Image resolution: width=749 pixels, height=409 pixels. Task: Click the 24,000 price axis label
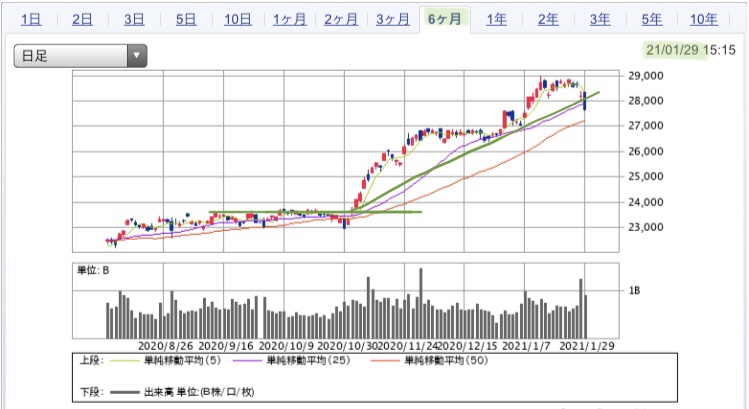pyautogui.click(x=646, y=202)
